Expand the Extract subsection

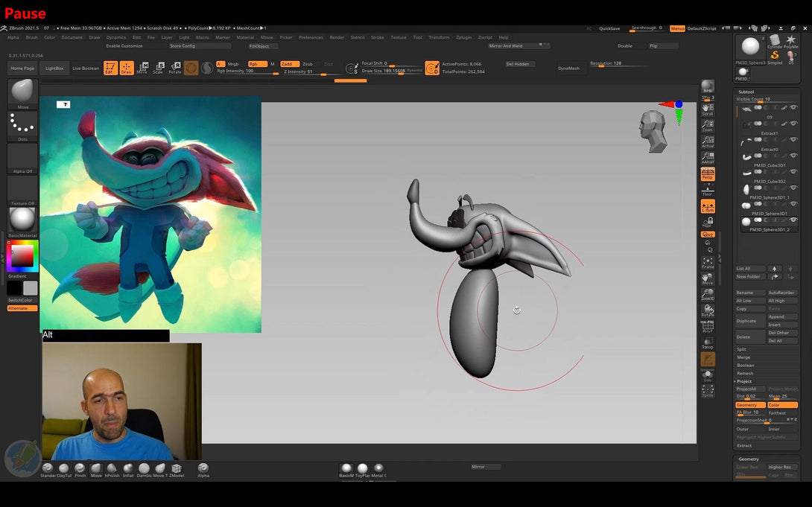pyautogui.click(x=744, y=445)
